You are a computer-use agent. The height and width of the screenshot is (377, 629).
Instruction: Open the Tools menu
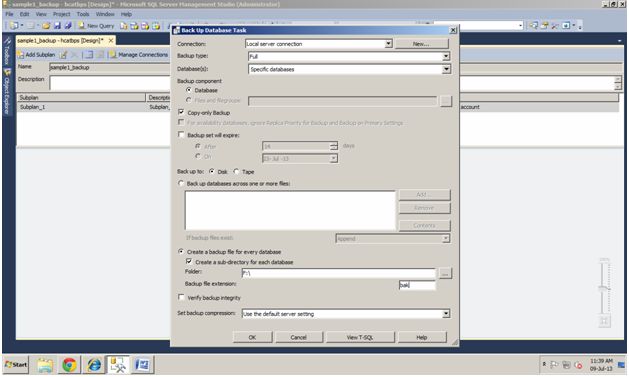click(83, 14)
